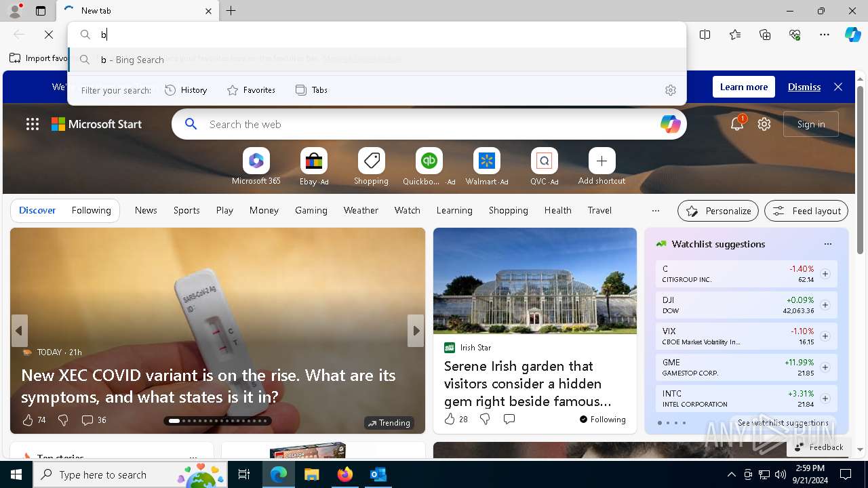Open Settings and more ellipsis menu

(825, 35)
